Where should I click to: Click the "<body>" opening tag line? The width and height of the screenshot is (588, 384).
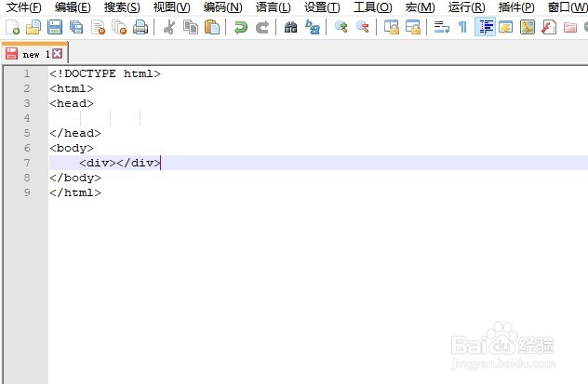(72, 148)
